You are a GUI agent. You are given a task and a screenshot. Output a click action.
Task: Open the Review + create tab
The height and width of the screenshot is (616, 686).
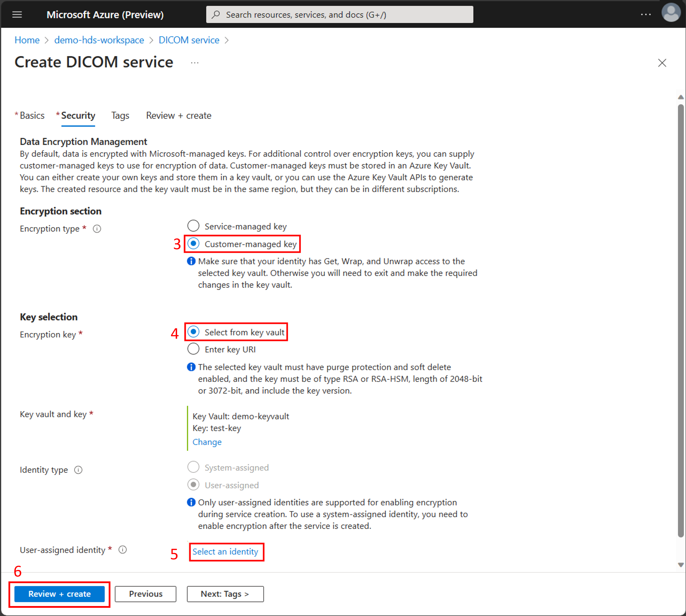(178, 116)
